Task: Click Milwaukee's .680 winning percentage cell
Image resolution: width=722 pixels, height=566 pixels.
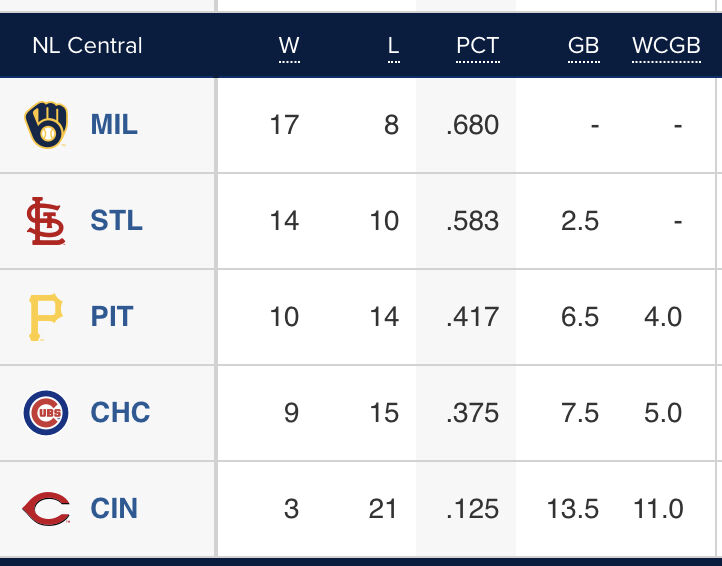Action: coord(473,125)
